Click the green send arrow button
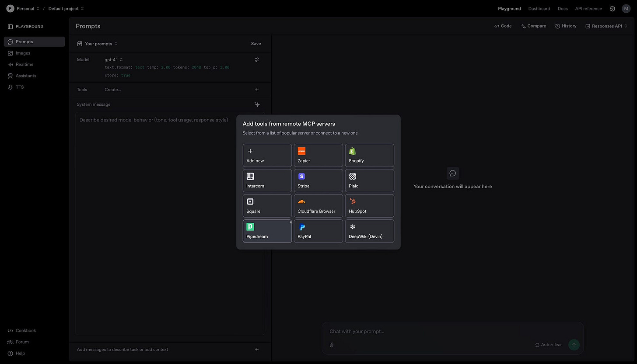The image size is (637, 364). (x=574, y=345)
